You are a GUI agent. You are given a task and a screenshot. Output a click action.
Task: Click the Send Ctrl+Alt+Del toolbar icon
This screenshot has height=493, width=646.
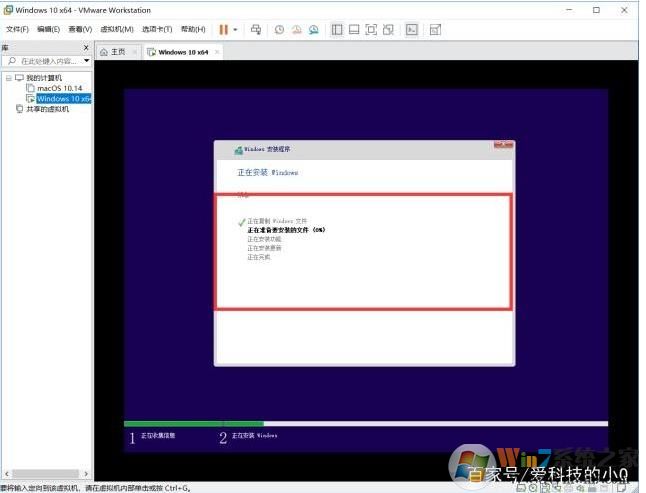tap(256, 30)
